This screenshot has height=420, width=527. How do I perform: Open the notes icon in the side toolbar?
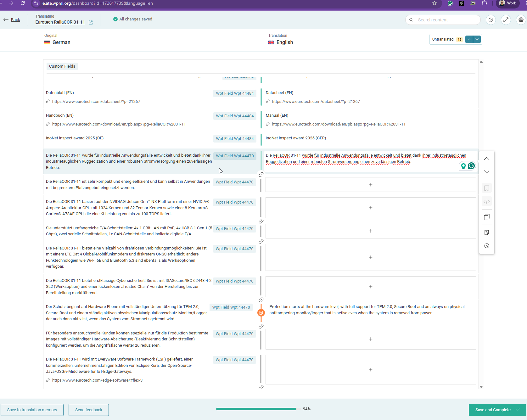click(x=487, y=232)
